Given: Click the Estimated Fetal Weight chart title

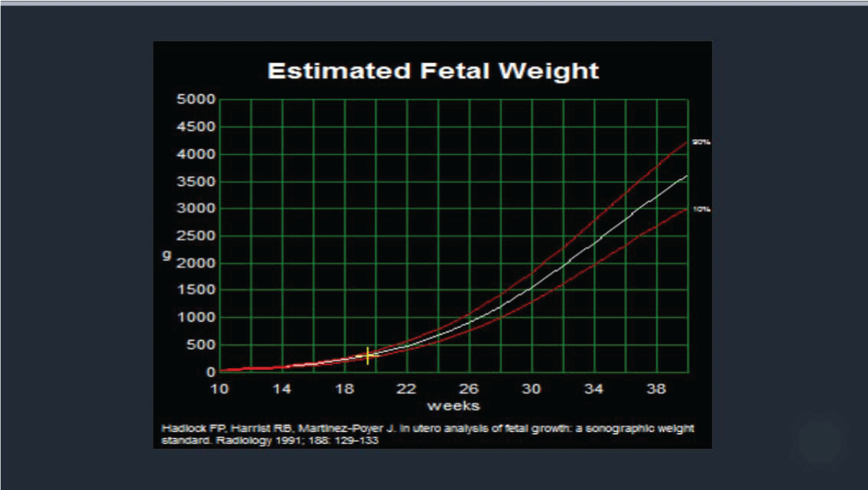Looking at the screenshot, I should [433, 71].
